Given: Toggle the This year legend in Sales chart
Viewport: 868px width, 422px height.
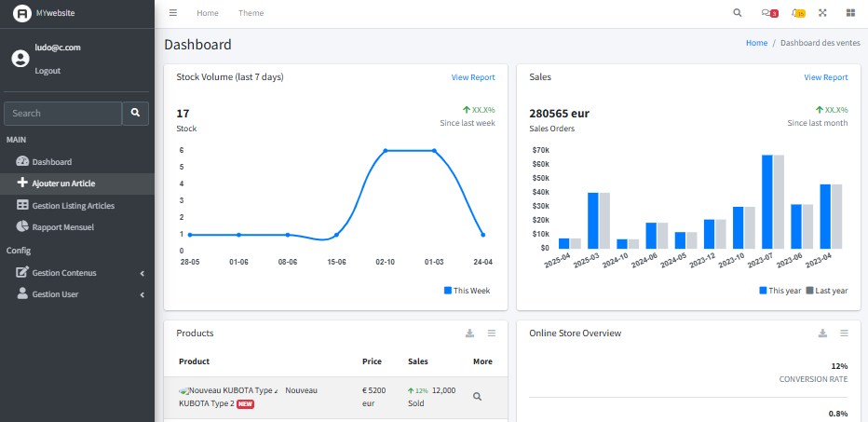Looking at the screenshot, I should [780, 291].
